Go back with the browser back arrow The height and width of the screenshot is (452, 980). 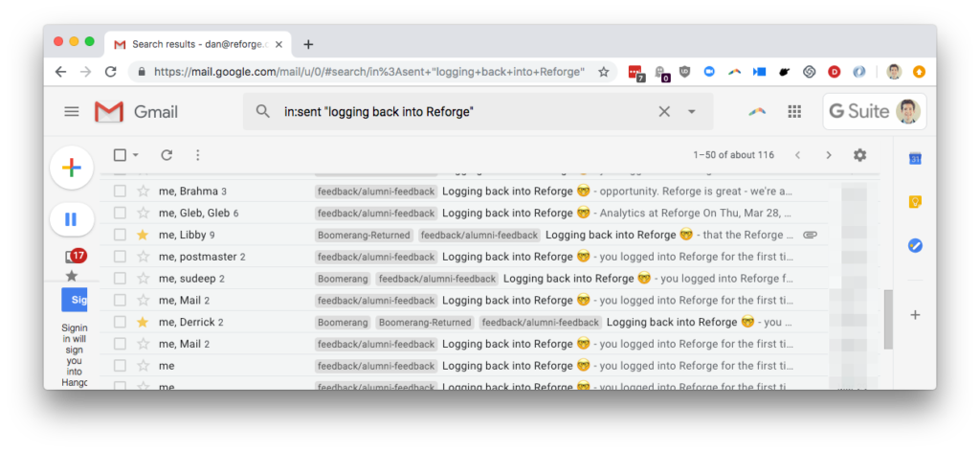(x=60, y=72)
